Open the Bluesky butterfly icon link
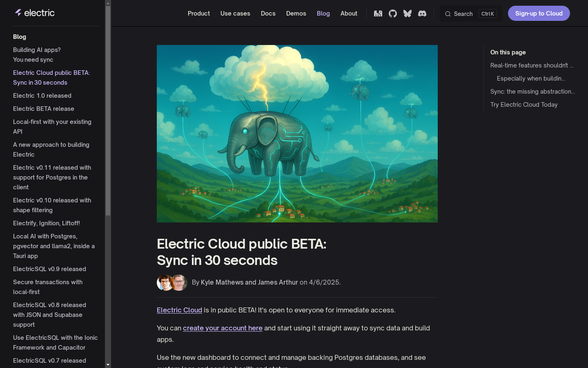This screenshot has width=588, height=368. [x=408, y=13]
